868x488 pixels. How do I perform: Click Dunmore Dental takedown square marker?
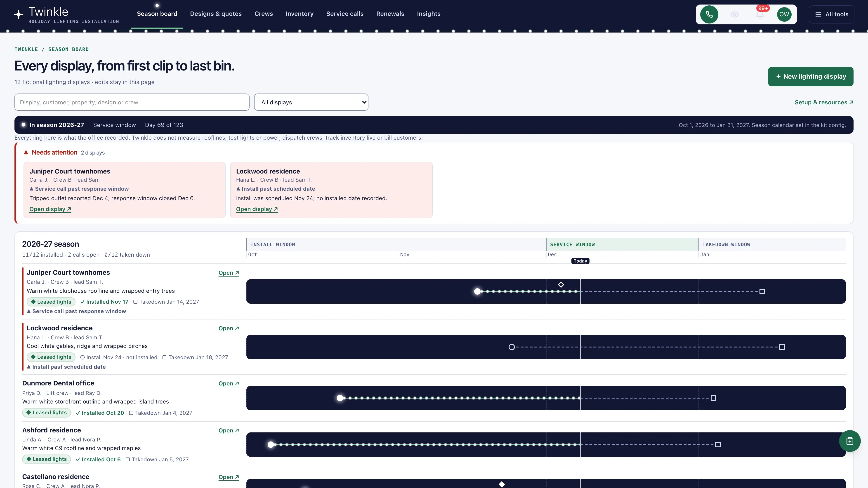coord(713,398)
